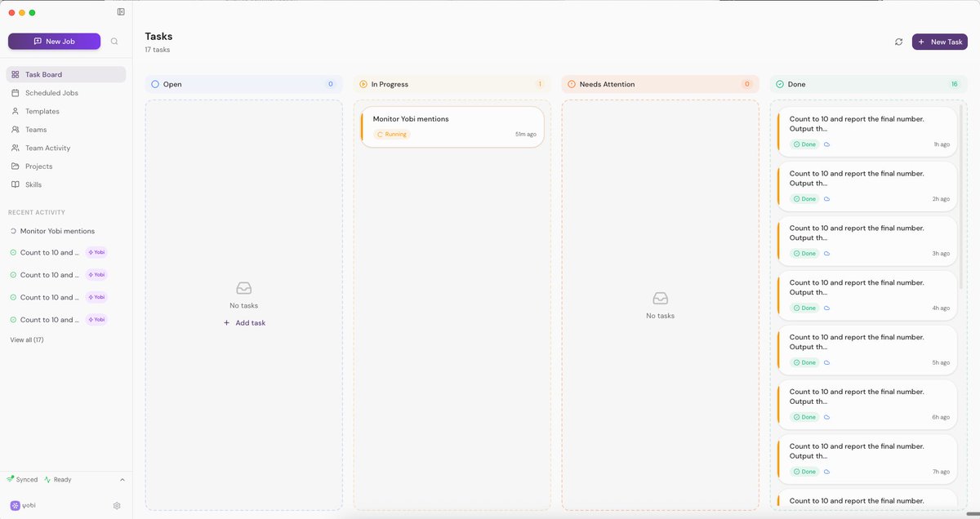Click the Done column scrollbar
The image size is (980, 519).
[x=961, y=197]
